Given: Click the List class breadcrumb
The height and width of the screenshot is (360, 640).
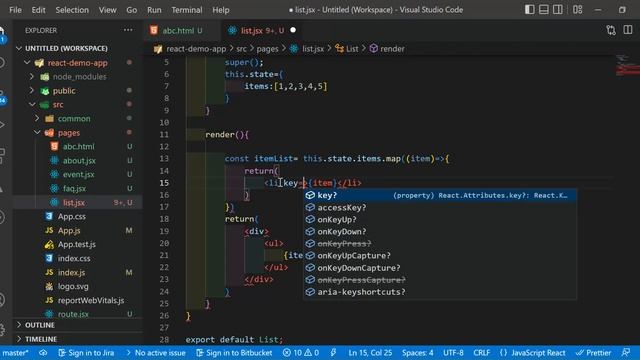Looking at the screenshot, I should pyautogui.click(x=352, y=49).
